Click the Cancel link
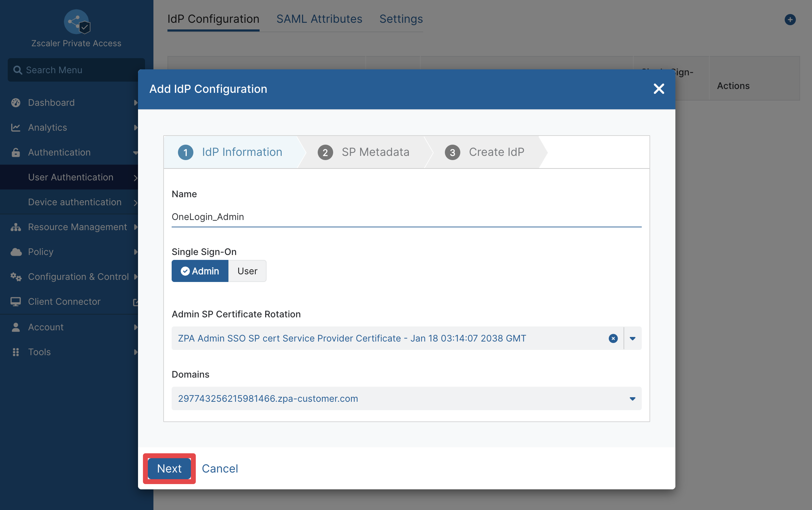The image size is (812, 510). click(x=220, y=469)
